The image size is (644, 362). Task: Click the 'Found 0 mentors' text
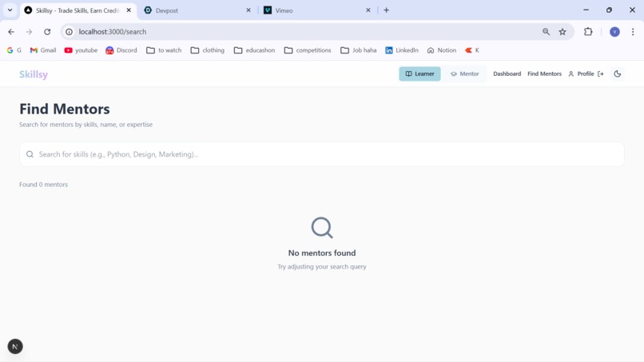pos(43,185)
